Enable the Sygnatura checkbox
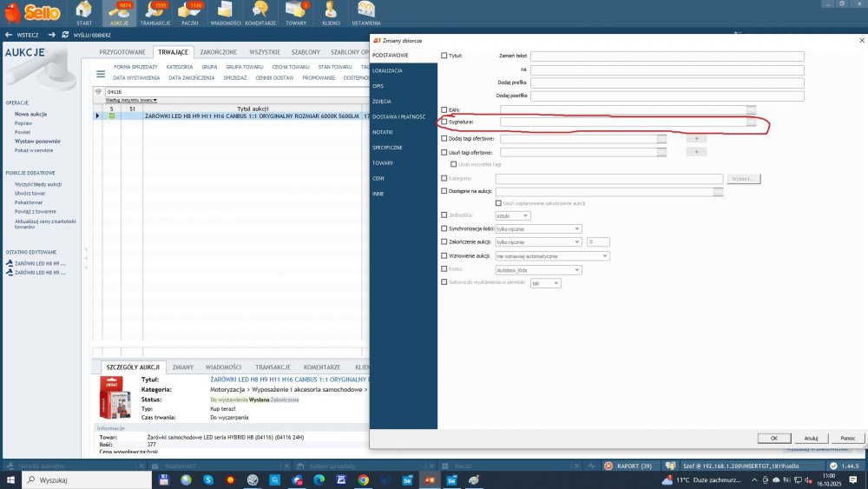Image resolution: width=868 pixels, height=489 pixels. click(x=444, y=122)
